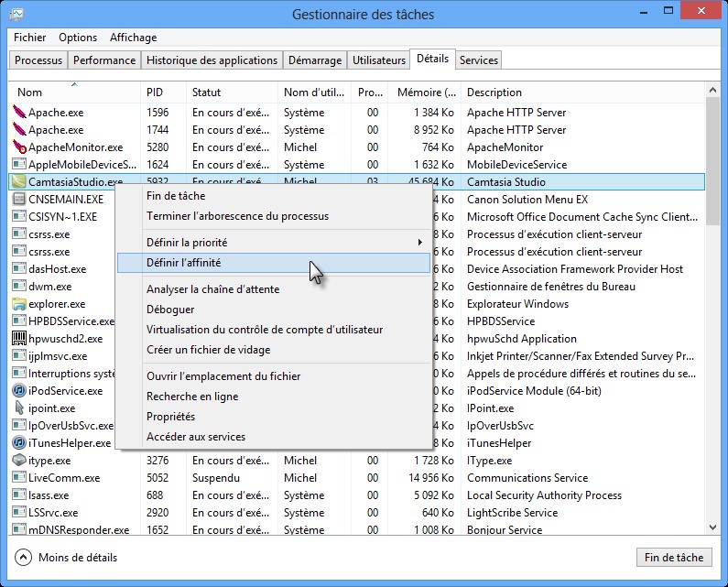
Task: Open the Services tab
Action: click(x=479, y=60)
